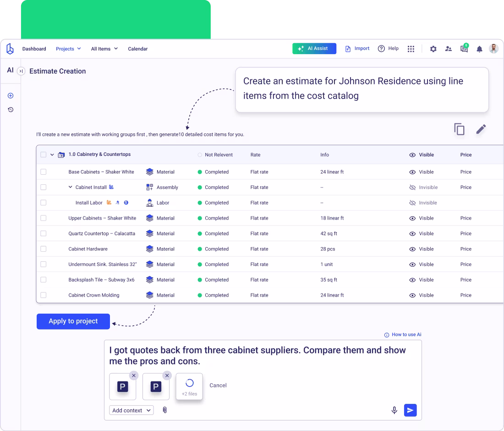Cancel the file upload
Viewport: 504px width, 431px height.
pos(218,385)
